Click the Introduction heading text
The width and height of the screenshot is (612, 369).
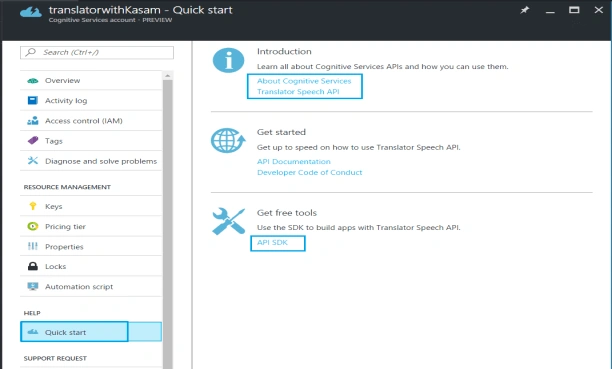pyautogui.click(x=284, y=51)
